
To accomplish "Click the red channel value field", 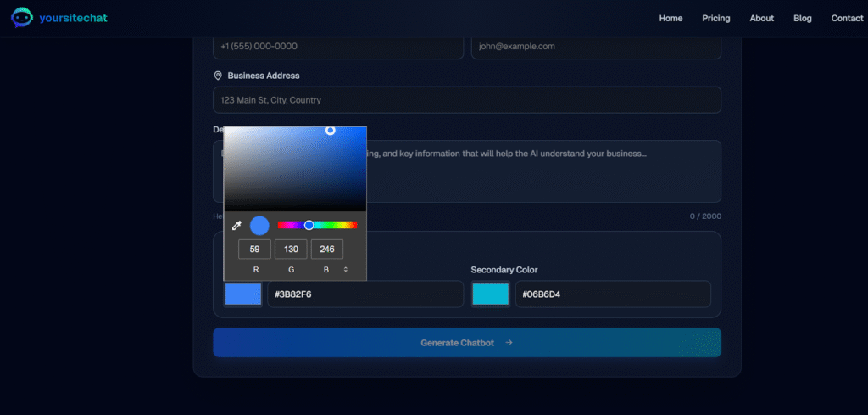I will pyautogui.click(x=254, y=250).
